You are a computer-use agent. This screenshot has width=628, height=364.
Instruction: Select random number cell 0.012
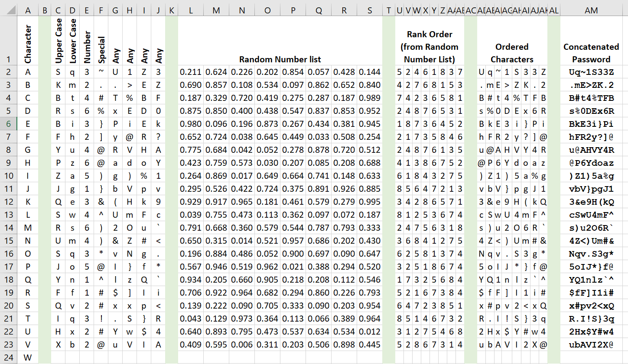(x=370, y=332)
